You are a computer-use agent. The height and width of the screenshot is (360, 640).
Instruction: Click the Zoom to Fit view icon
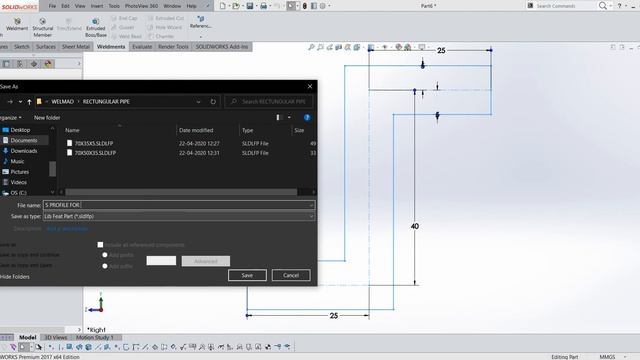(x=311, y=47)
